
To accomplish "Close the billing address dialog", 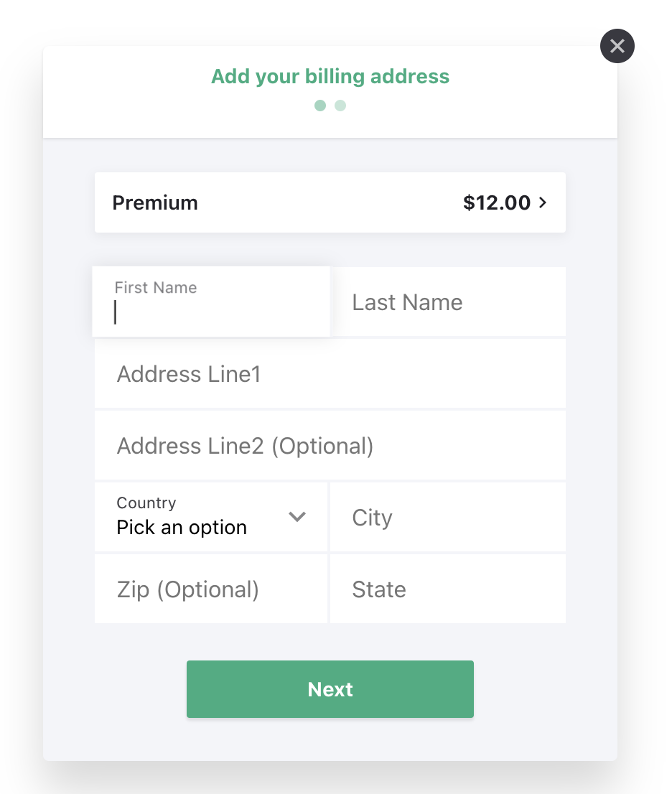I will 617,46.
